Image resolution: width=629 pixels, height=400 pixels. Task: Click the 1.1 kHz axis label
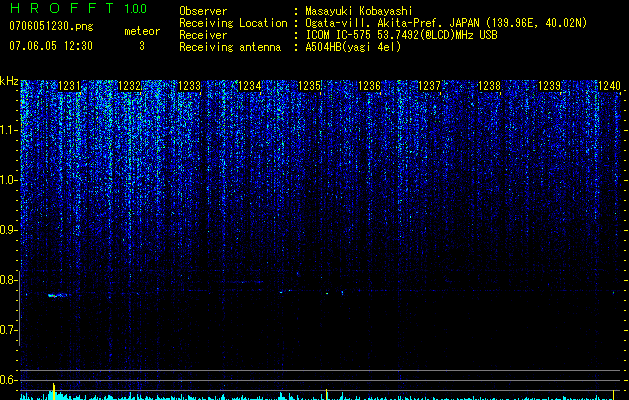pyautogui.click(x=8, y=130)
